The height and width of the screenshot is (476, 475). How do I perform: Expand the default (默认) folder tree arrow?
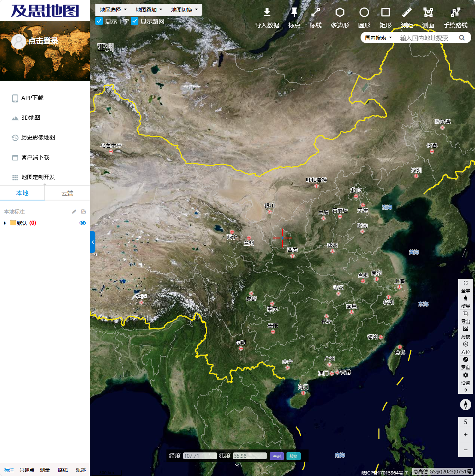click(x=5, y=223)
